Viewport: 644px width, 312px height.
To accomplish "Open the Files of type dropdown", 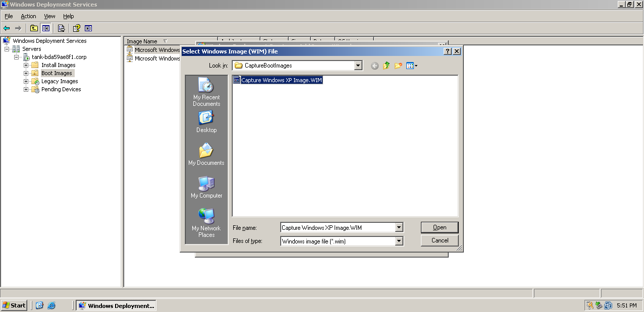I will click(x=399, y=241).
